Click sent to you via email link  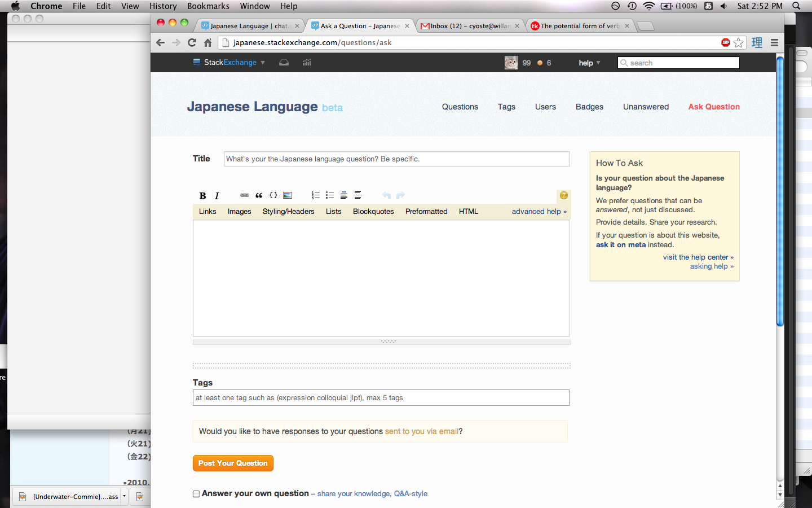422,431
